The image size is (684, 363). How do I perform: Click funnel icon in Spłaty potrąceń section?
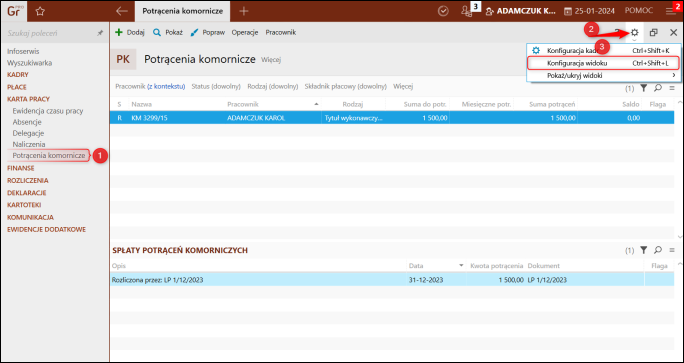point(643,250)
